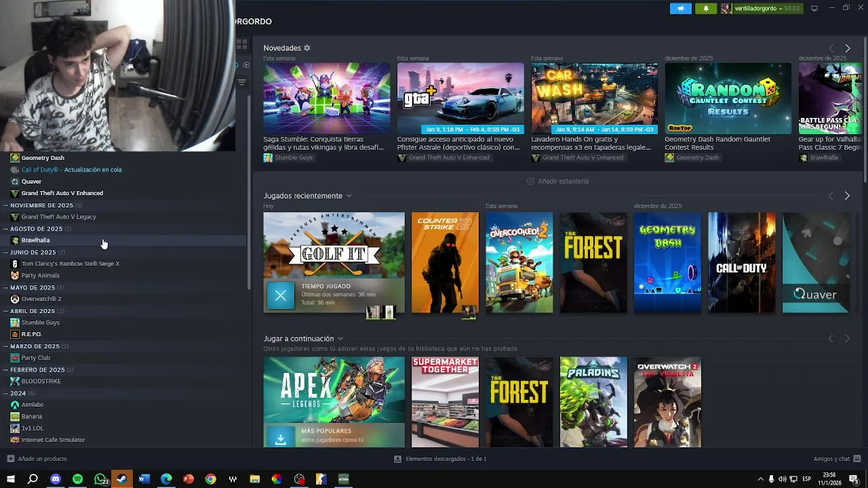Open Overcooked! 2 recent game tile

519,263
